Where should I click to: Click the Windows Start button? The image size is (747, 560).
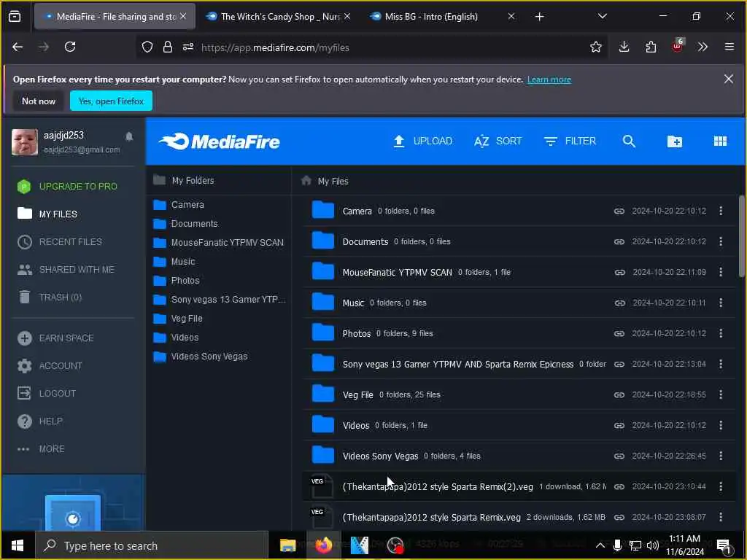[x=18, y=545]
